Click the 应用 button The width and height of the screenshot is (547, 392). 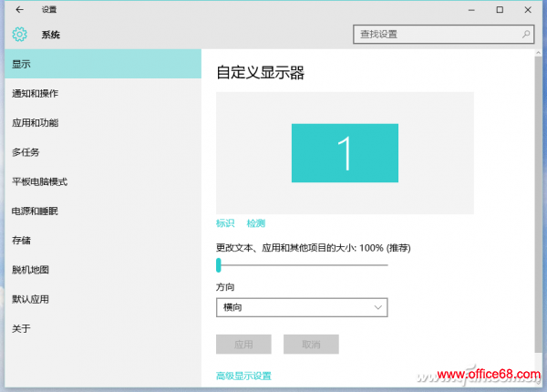click(x=243, y=345)
